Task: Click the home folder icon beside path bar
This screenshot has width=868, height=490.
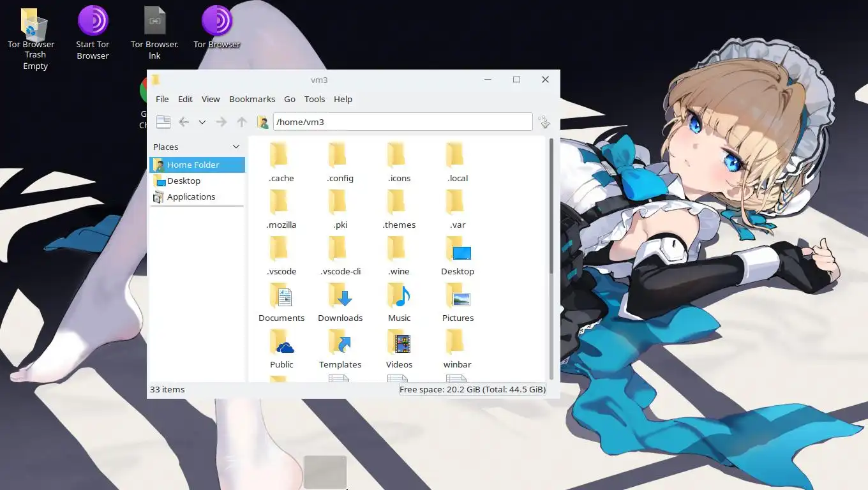Action: point(262,122)
